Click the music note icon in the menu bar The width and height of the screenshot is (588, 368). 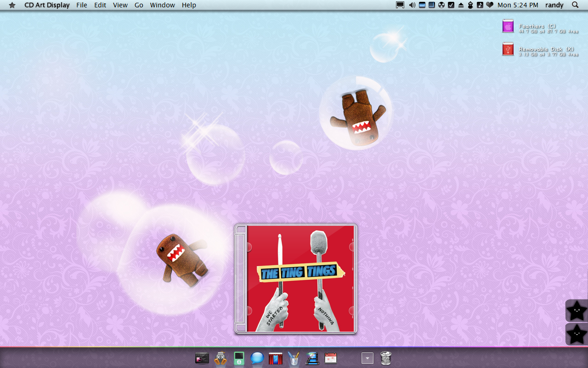click(x=480, y=5)
